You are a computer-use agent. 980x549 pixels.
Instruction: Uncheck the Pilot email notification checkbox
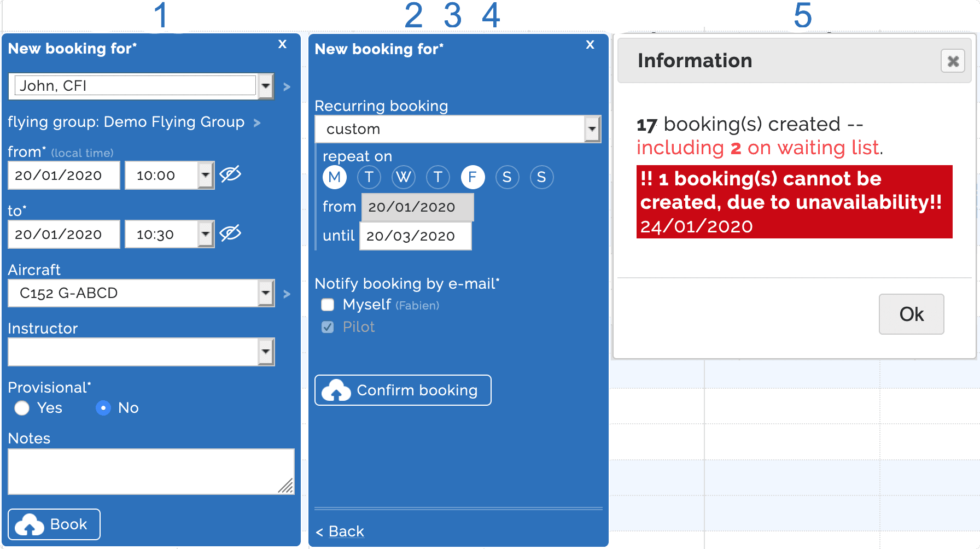[327, 326]
